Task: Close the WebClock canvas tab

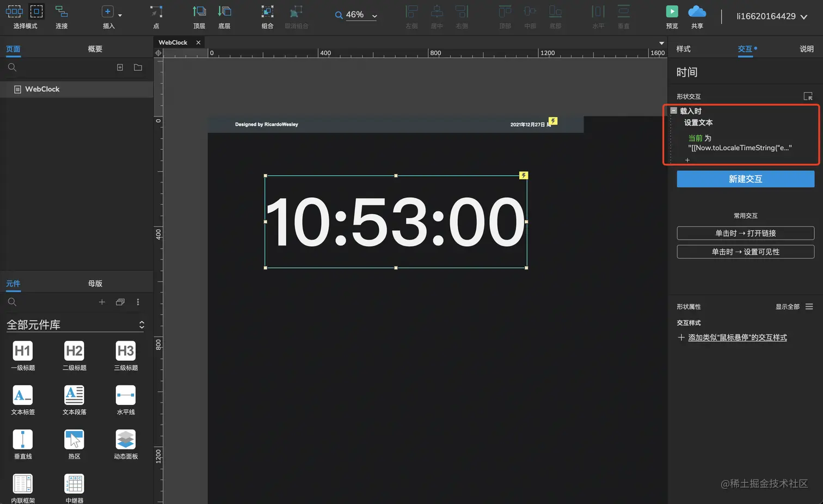Action: pos(199,42)
